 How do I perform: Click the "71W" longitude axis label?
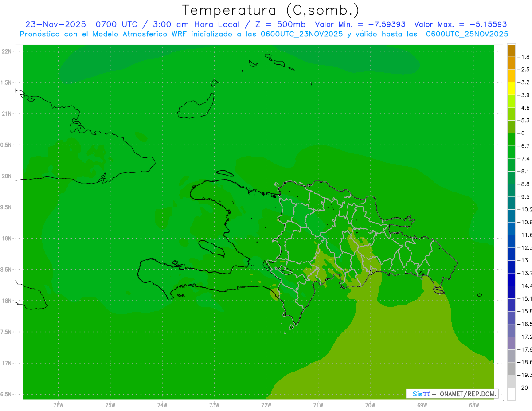318,405
